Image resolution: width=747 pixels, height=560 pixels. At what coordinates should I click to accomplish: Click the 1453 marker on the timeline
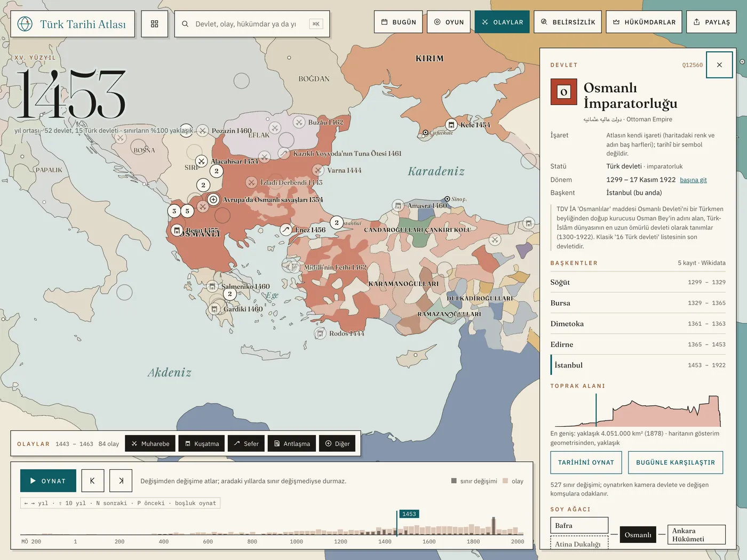tap(409, 514)
